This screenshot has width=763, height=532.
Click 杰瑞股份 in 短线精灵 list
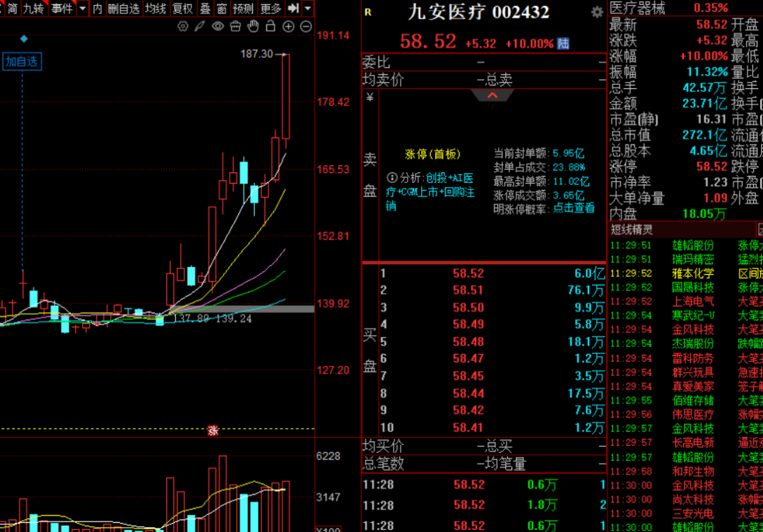tap(693, 343)
